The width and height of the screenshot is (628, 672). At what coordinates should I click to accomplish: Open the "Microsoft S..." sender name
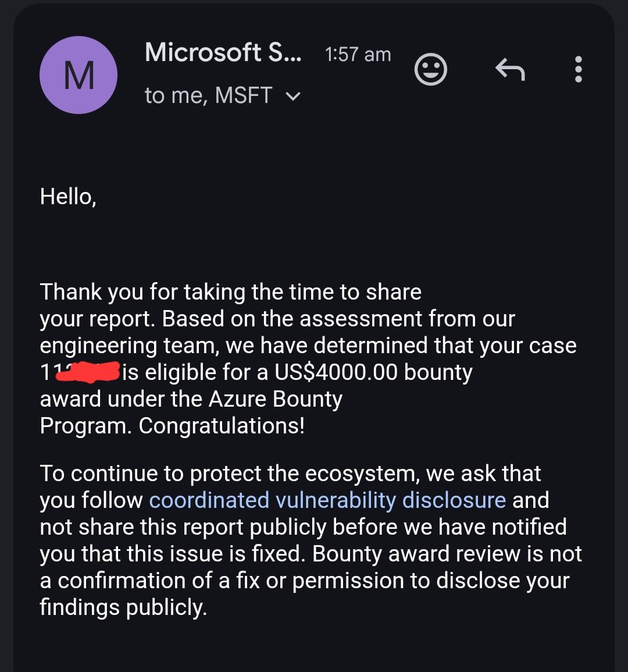[x=223, y=52]
